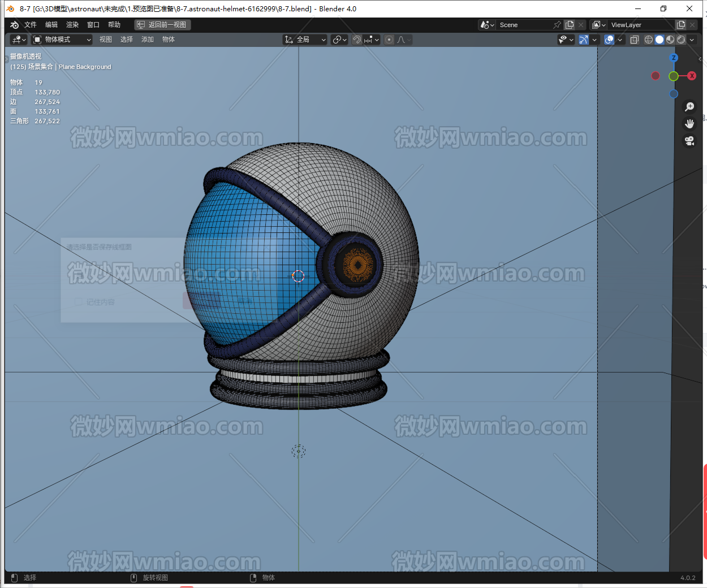This screenshot has height=588, width=707.
Task: Open the selectability and visibility dropdown
Action: pos(566,40)
